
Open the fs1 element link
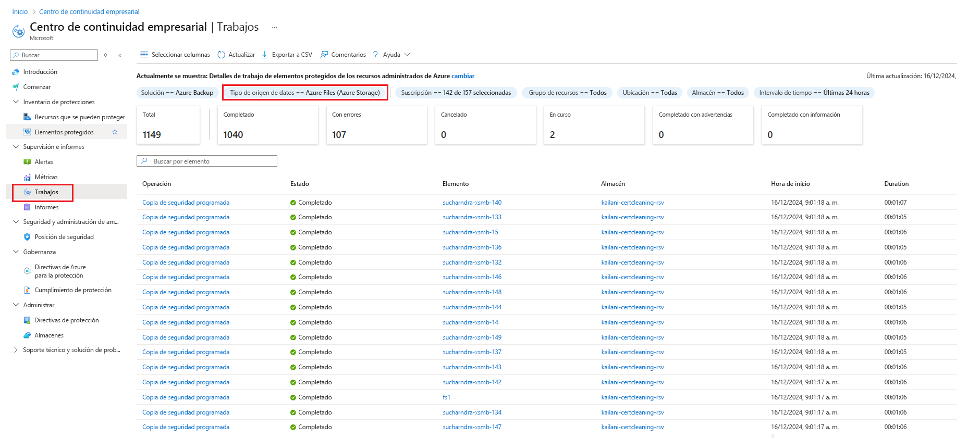[x=446, y=397]
